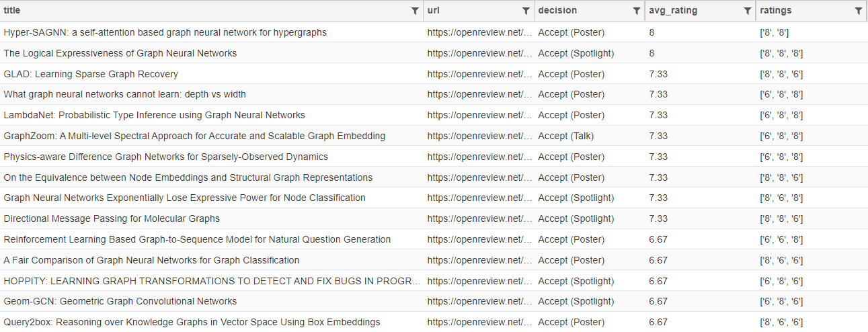Click the A Fair Comparison of Graph Neural Networks row

point(151,260)
